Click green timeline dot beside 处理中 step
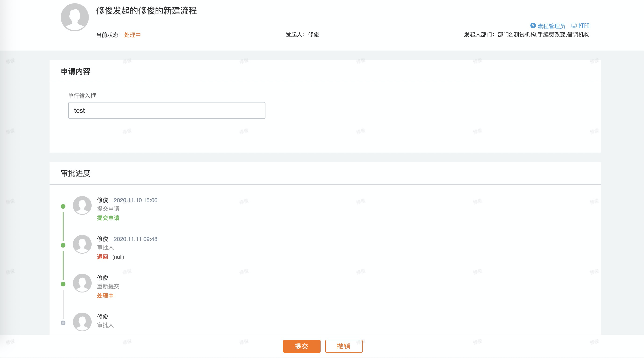This screenshot has height=358, width=644. click(63, 284)
